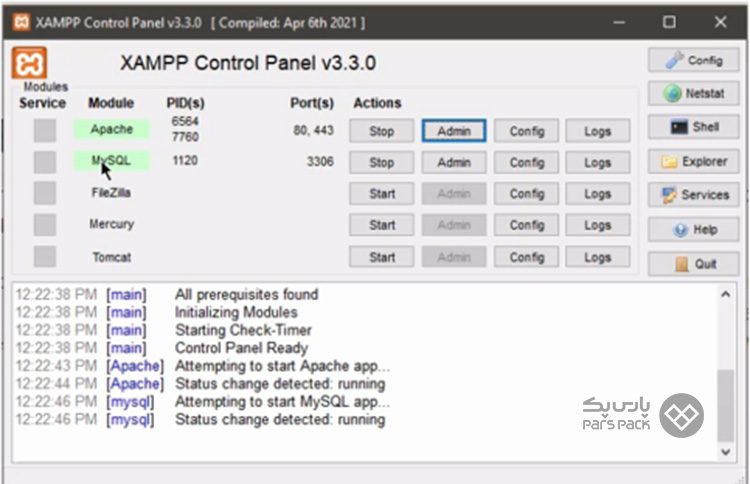
Task: Open the MySQL Logs menu
Action: (598, 163)
